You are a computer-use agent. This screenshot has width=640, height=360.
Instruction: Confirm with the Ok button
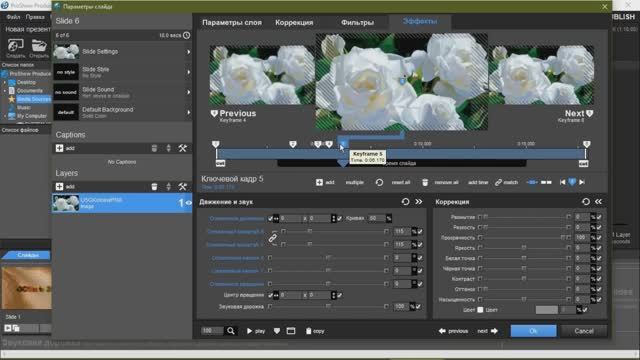click(533, 331)
